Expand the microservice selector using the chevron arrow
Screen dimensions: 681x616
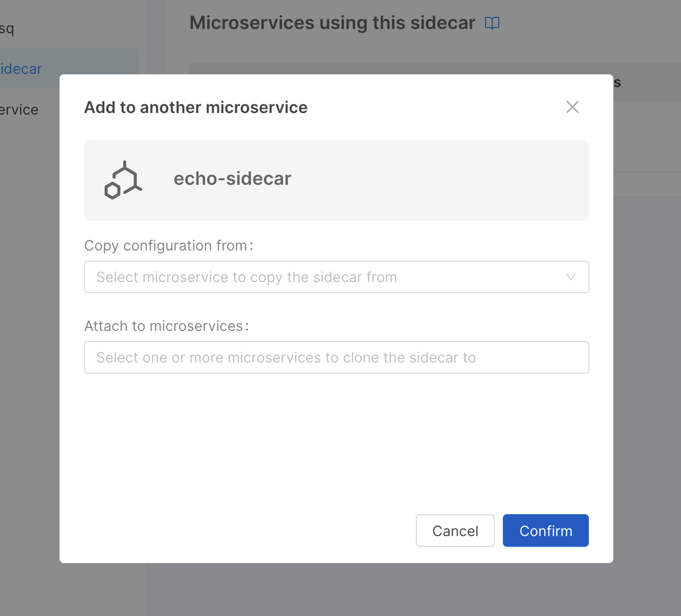point(570,277)
